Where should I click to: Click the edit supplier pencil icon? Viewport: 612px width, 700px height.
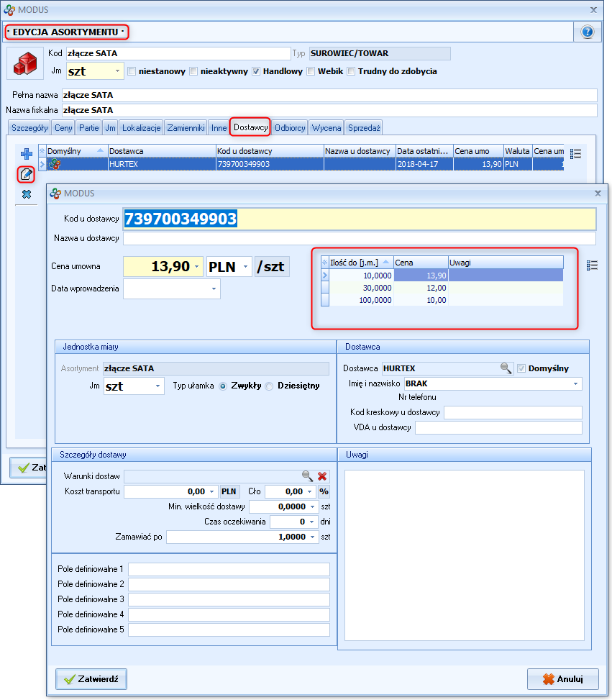pyautogui.click(x=27, y=174)
